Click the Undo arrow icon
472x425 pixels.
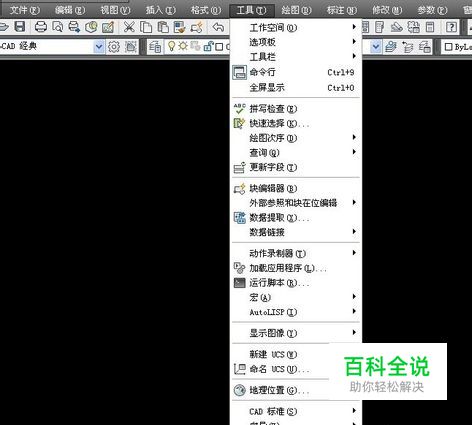(218, 27)
